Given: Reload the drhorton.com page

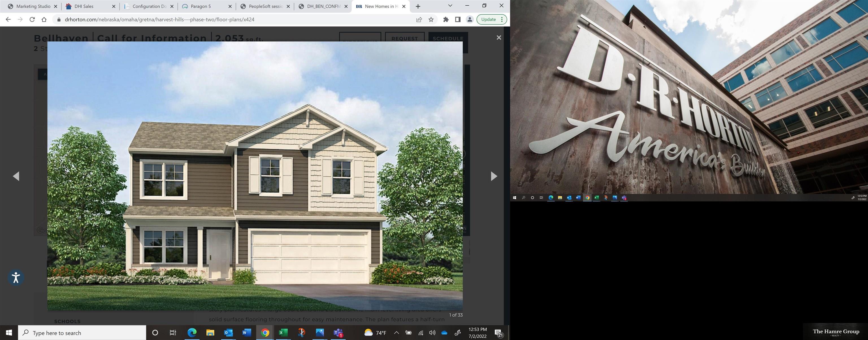Looking at the screenshot, I should (x=32, y=20).
